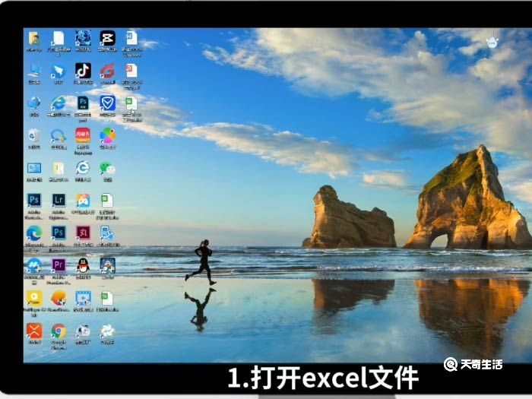Screen dimensions: 532x399
Task: Launch the yellow PotPlayer shortcut
Action: pos(34,299)
